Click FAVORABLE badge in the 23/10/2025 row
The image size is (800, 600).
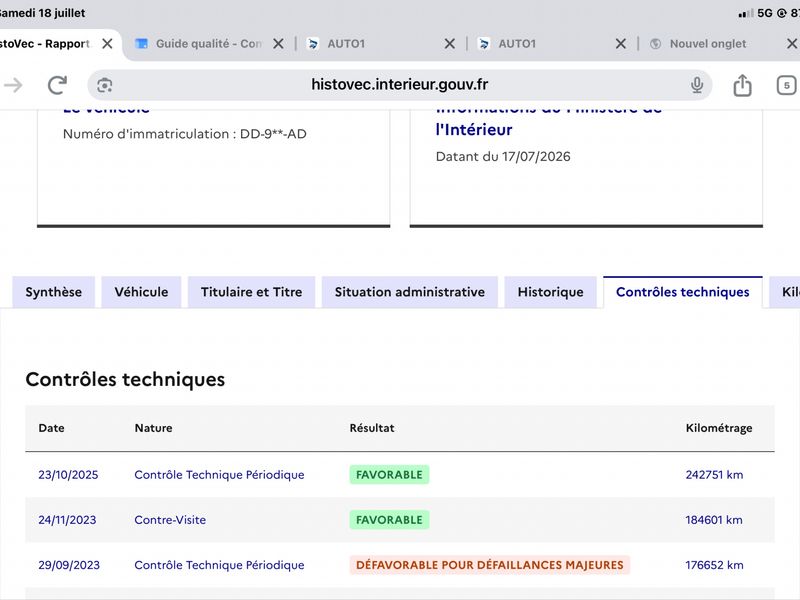(x=389, y=475)
